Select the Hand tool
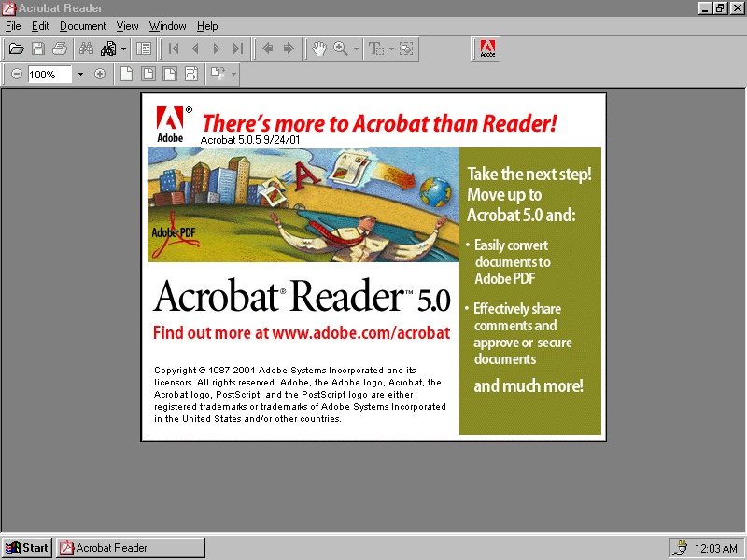Image resolution: width=747 pixels, height=560 pixels. pos(318,49)
